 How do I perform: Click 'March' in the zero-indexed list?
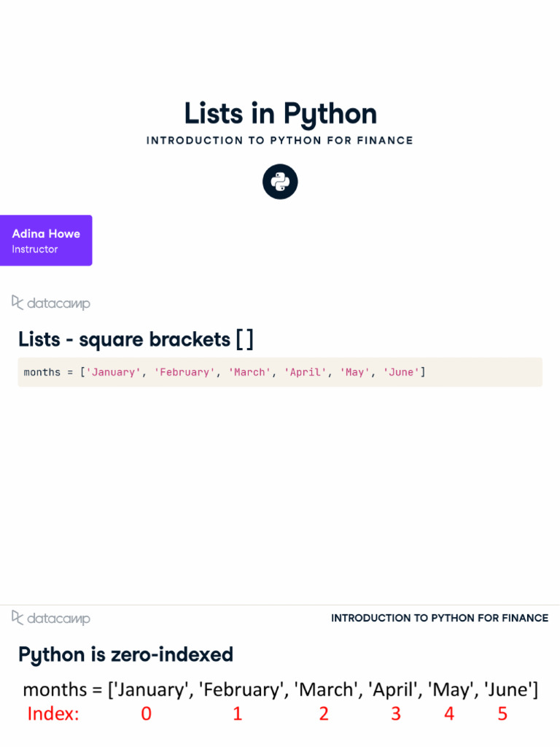(x=326, y=689)
